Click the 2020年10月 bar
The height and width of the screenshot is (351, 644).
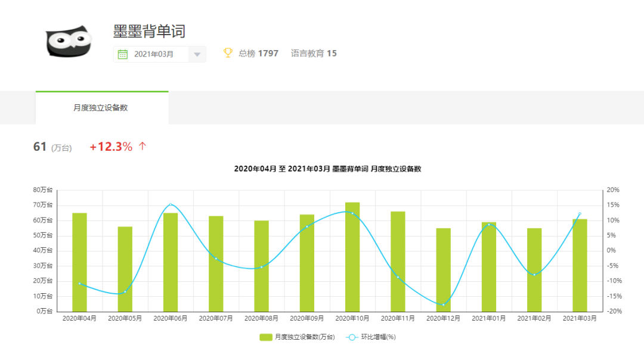point(352,257)
